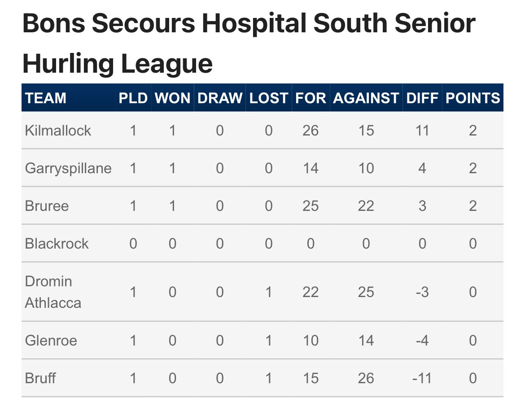Image resolution: width=525 pixels, height=420 pixels.
Task: Click the Glenroe team name
Action: coord(51,341)
